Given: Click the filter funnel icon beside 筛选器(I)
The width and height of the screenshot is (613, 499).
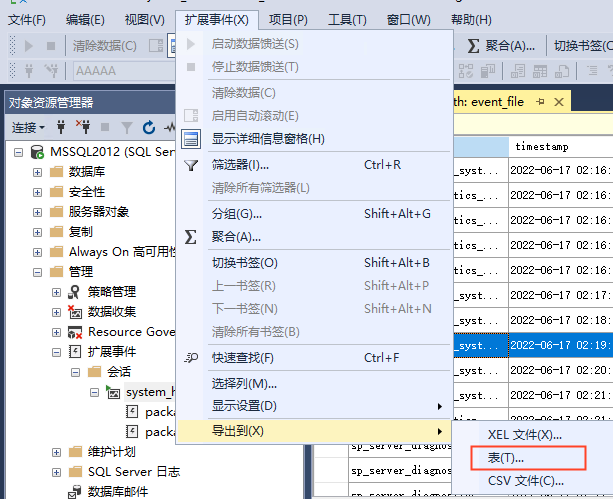Looking at the screenshot, I should 191,165.
